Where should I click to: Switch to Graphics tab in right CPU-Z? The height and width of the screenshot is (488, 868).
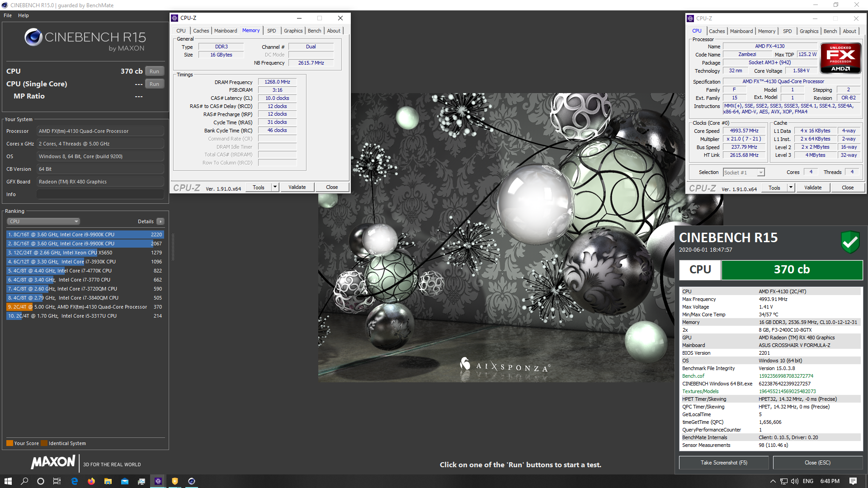(x=809, y=31)
